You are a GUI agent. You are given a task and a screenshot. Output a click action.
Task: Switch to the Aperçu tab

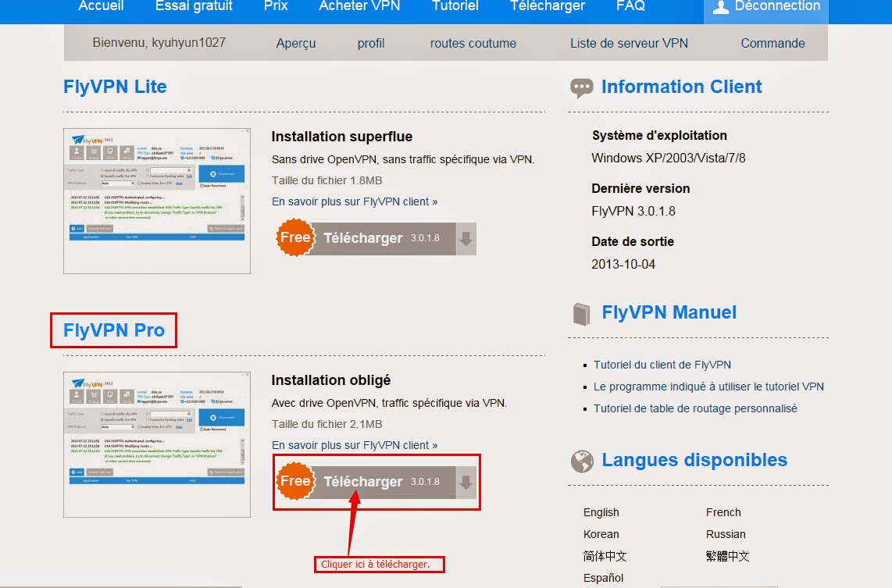pos(296,43)
